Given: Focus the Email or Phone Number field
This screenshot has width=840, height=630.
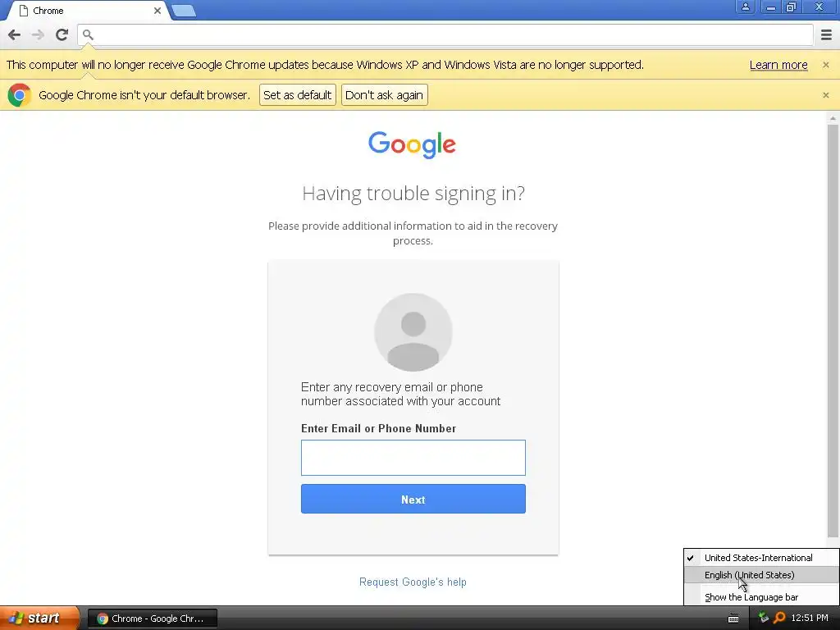Looking at the screenshot, I should point(413,458).
